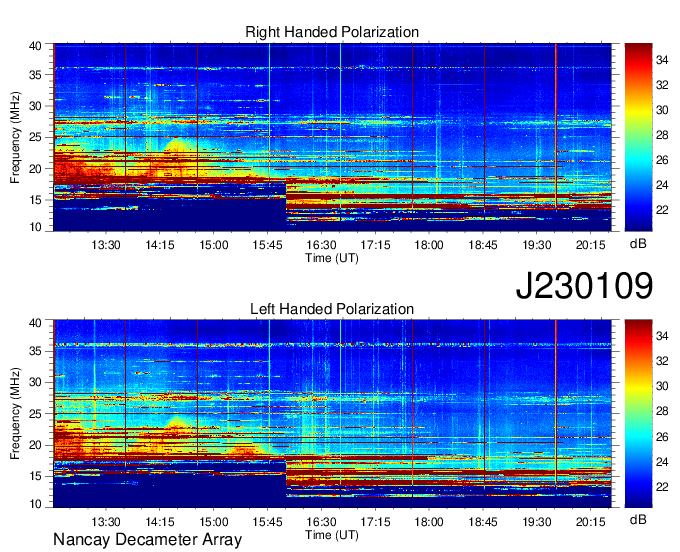Select the Frequency (MHz) axis label of the top plot
The height and width of the screenshot is (552, 680).
[15, 137]
